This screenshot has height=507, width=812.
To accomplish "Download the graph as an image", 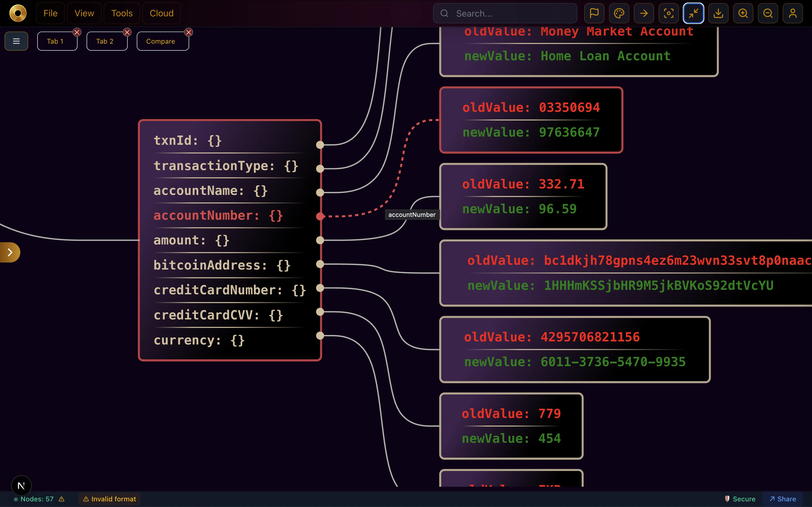I will pyautogui.click(x=718, y=13).
